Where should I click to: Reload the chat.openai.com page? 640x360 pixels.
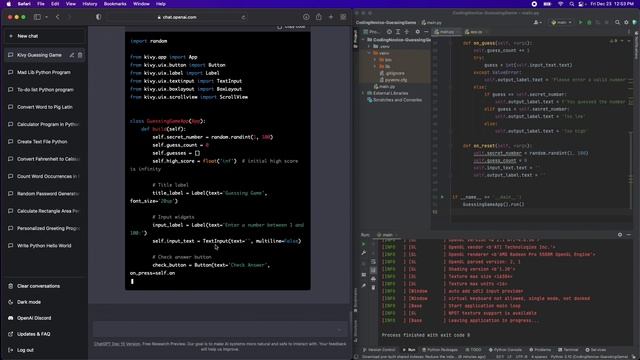[244, 17]
